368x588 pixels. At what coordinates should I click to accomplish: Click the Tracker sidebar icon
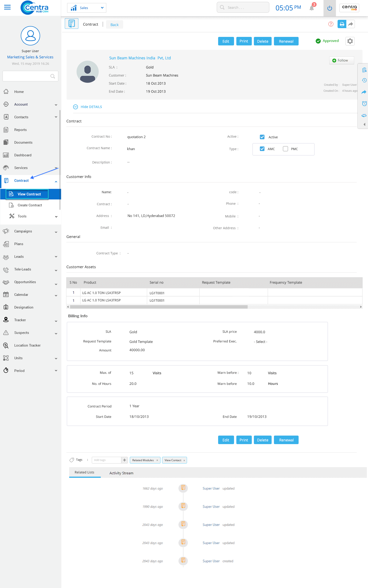(x=6, y=320)
